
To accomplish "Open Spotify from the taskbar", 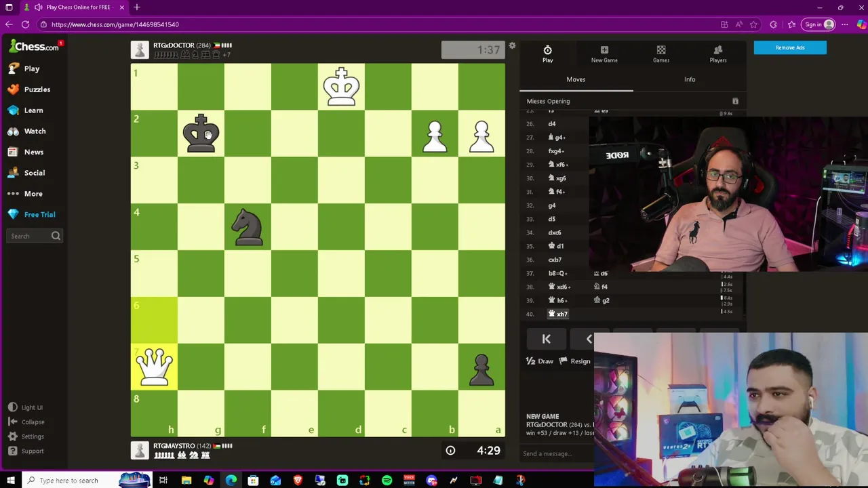I will [387, 481].
